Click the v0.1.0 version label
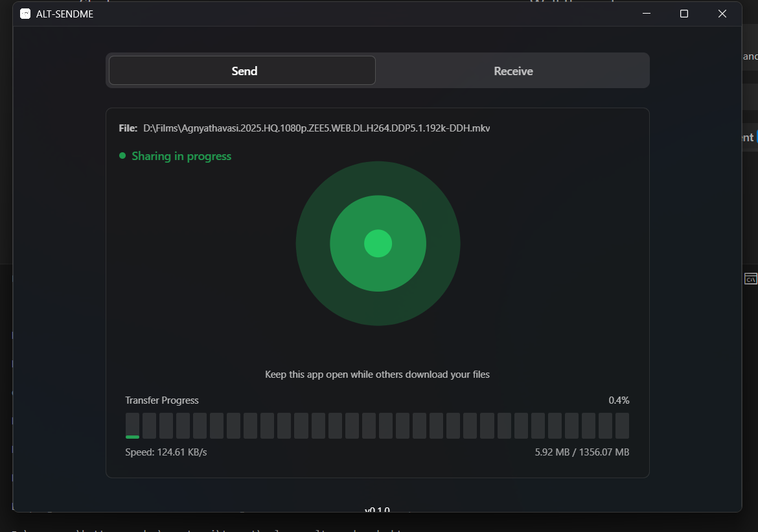This screenshot has width=758, height=532. [x=378, y=511]
